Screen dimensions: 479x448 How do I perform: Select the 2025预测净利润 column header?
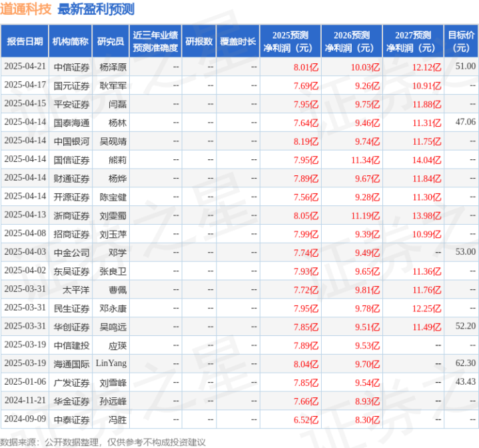click(x=290, y=41)
